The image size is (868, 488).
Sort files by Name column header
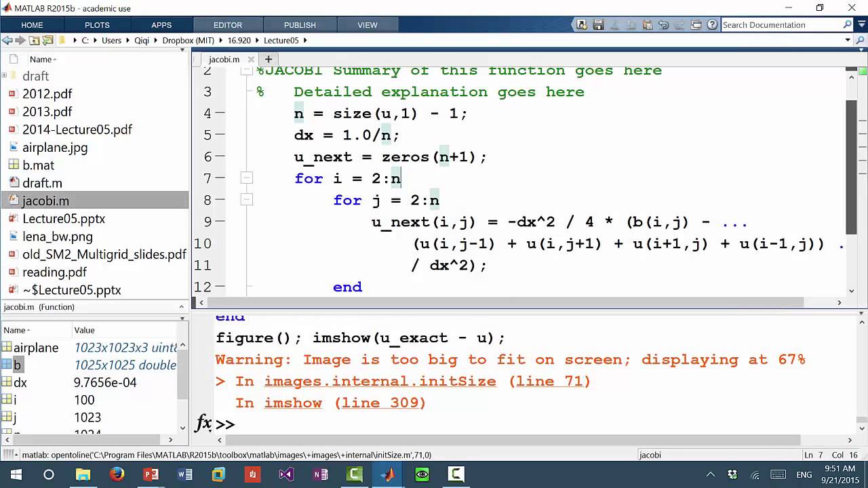pos(42,59)
